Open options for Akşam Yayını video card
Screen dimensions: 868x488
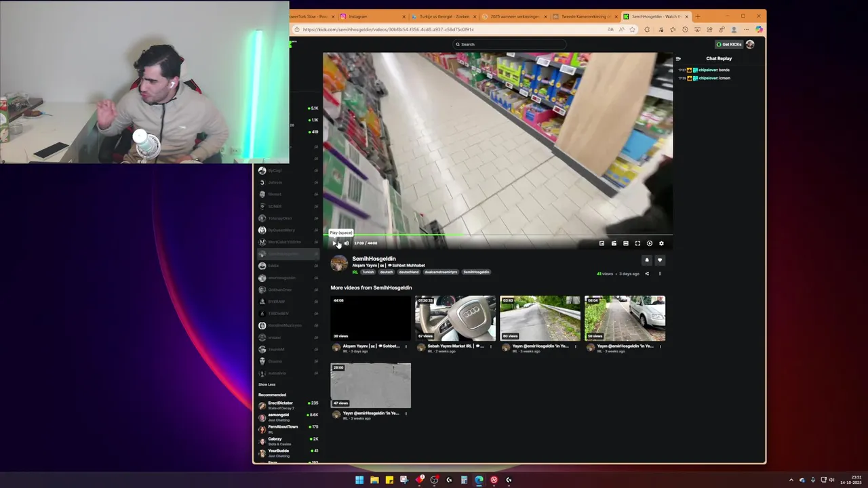(x=406, y=346)
